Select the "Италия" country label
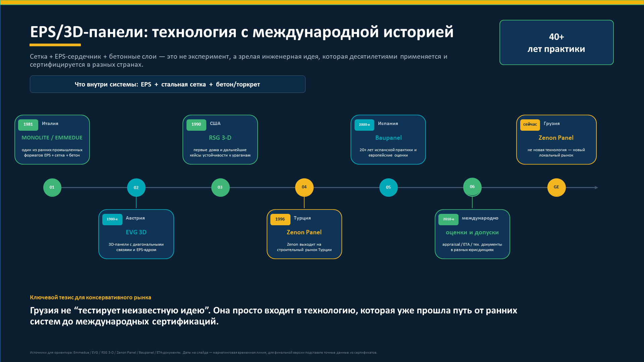The width and height of the screenshot is (644, 362). tap(50, 124)
